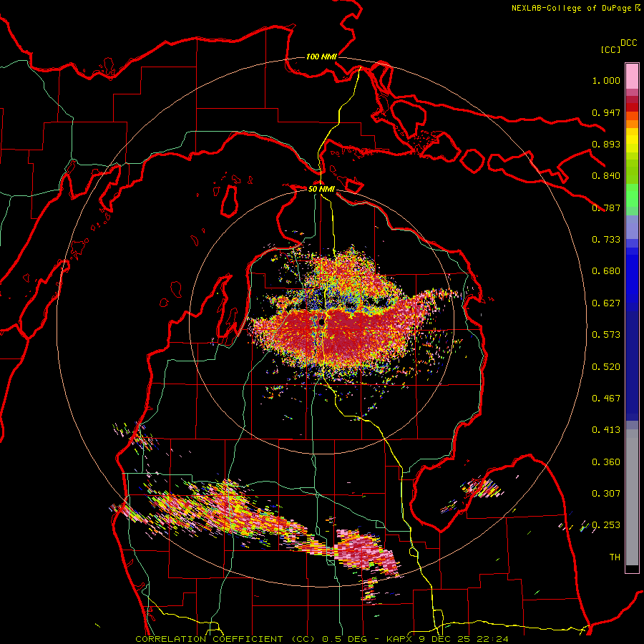Click the TH threshold label

[x=615, y=557]
